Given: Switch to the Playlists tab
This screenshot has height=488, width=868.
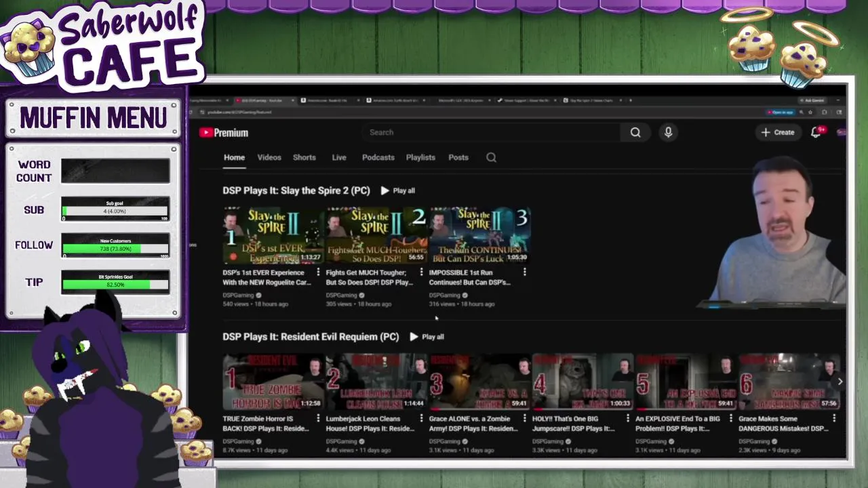Looking at the screenshot, I should click(420, 157).
